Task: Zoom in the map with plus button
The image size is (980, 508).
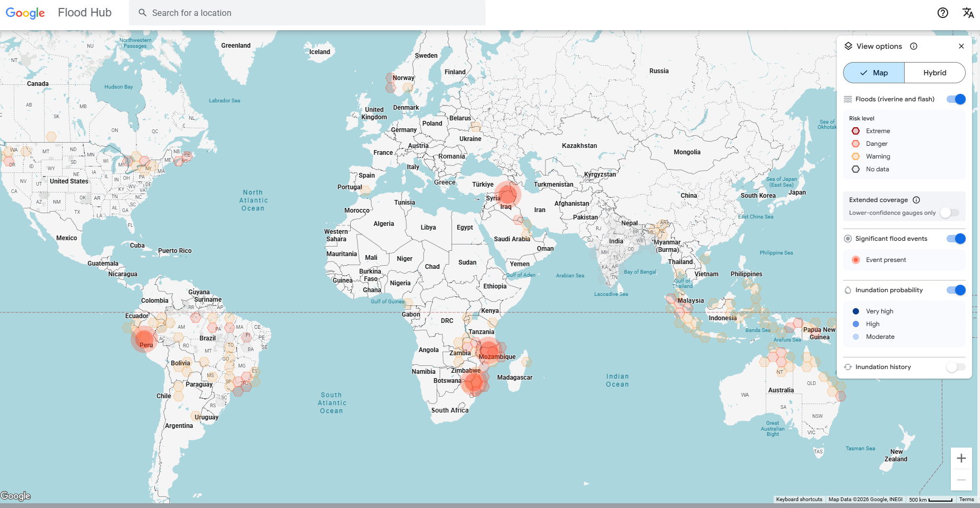Action: coord(961,458)
